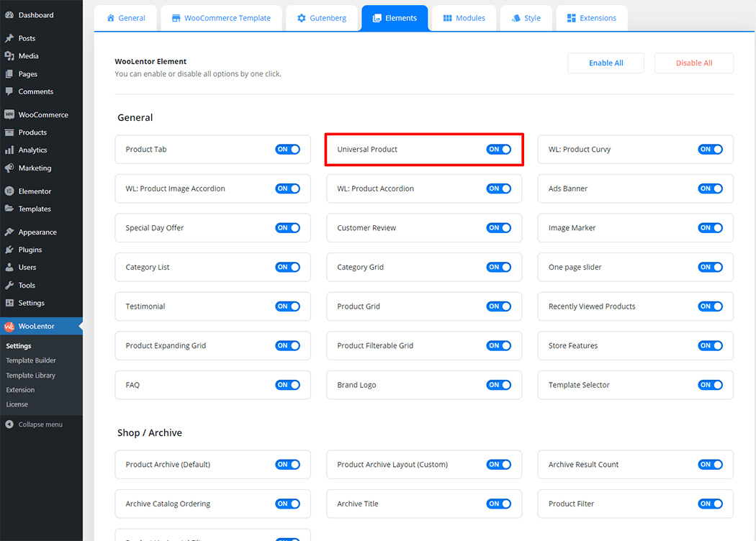Screen dimensions: 756x541
Task: Click the Disable All button
Action: [x=694, y=63]
